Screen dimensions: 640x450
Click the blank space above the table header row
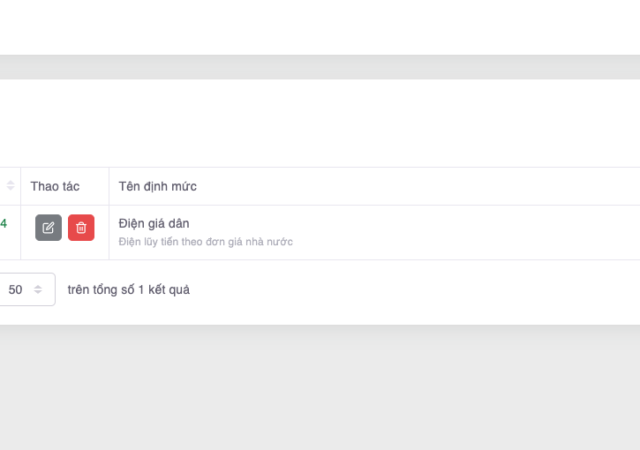(320, 125)
